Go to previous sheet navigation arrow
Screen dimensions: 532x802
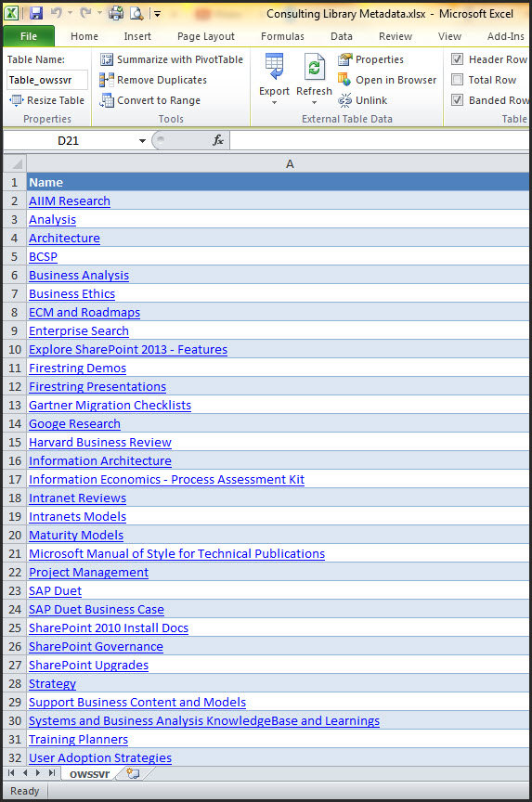point(24,773)
